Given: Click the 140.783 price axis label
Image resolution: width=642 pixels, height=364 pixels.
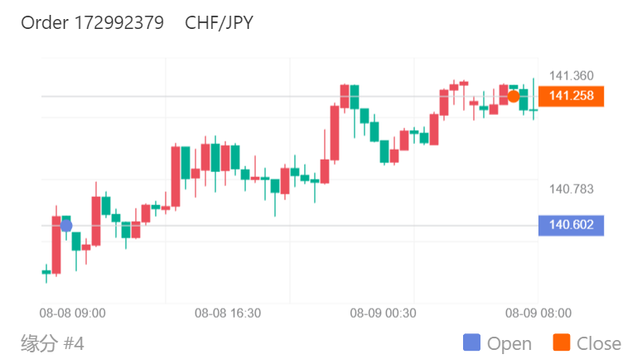Looking at the screenshot, I should point(572,189).
